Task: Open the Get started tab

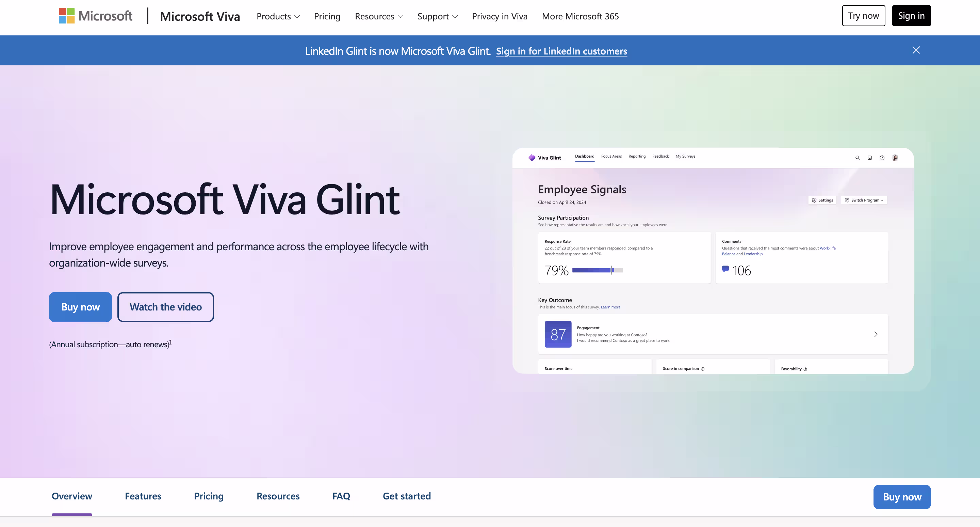Action: (407, 496)
